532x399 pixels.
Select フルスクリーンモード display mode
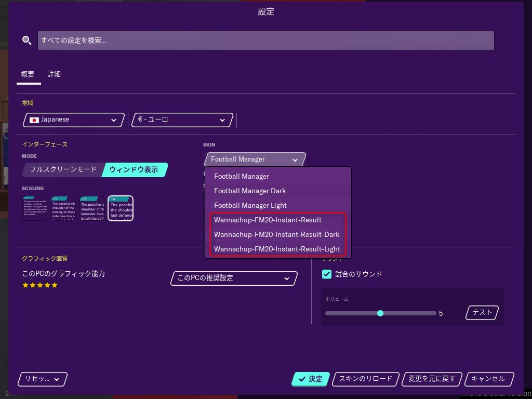(x=63, y=169)
